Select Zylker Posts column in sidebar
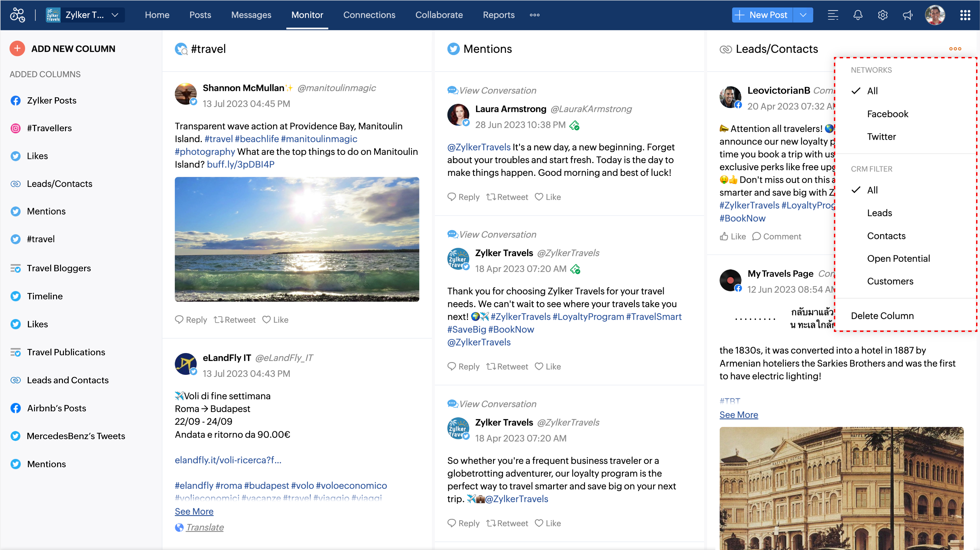The width and height of the screenshot is (980, 550). 52,100
